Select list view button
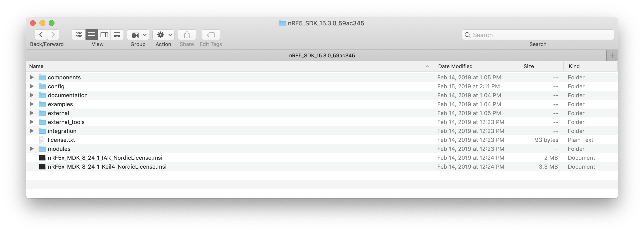The width and height of the screenshot is (644, 233). (92, 35)
